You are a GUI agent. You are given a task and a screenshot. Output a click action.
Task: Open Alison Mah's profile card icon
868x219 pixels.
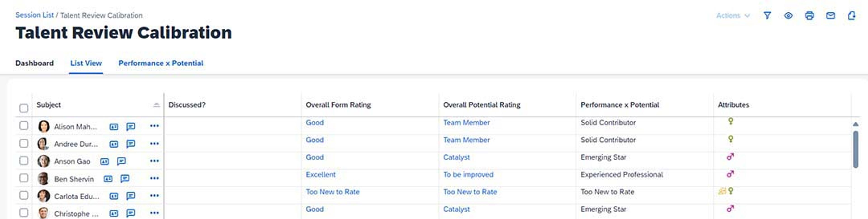(114, 127)
